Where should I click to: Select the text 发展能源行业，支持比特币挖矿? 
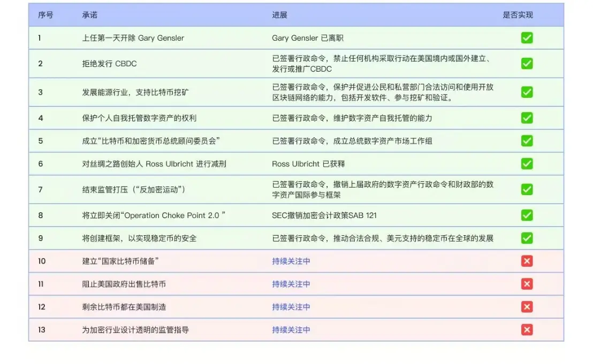point(135,92)
